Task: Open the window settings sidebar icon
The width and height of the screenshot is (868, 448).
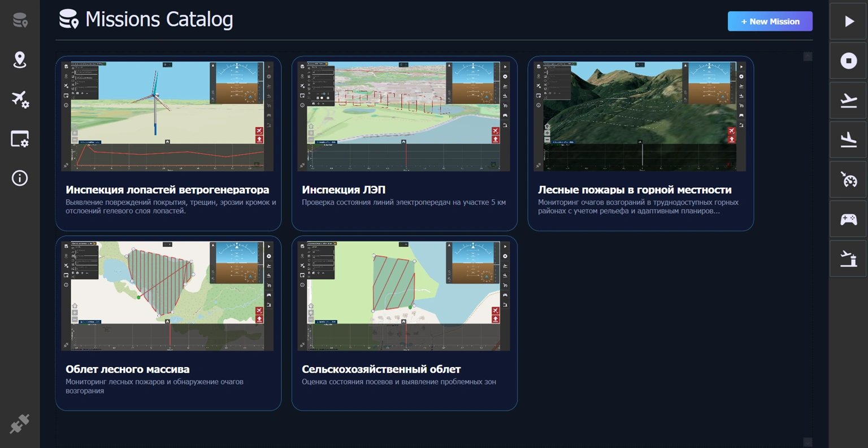Action: pos(20,139)
